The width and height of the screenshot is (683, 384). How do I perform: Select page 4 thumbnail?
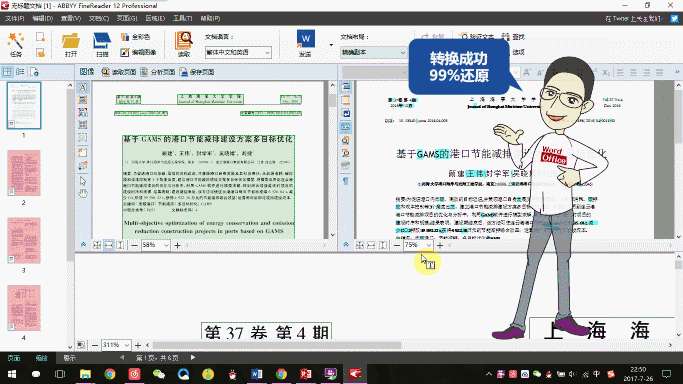[x=24, y=308]
